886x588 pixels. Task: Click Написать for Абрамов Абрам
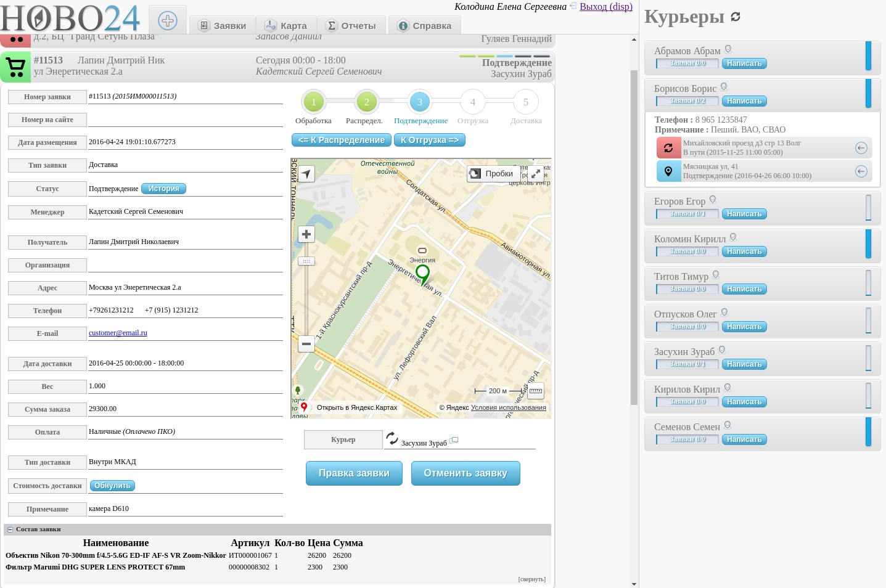(744, 63)
